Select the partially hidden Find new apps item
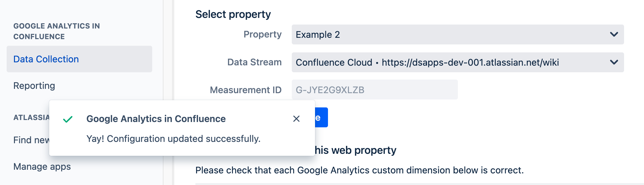The height and width of the screenshot is (185, 644). pos(31,140)
